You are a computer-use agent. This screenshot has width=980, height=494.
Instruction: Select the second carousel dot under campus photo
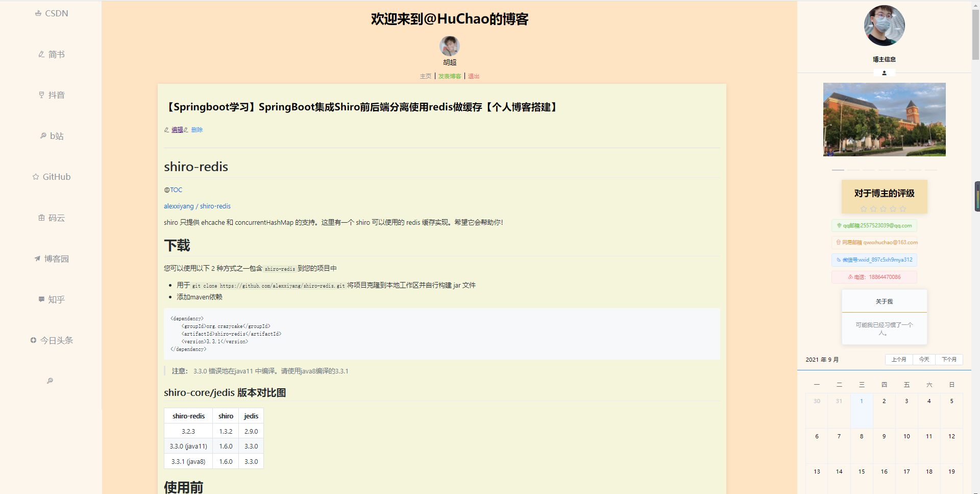(853, 169)
